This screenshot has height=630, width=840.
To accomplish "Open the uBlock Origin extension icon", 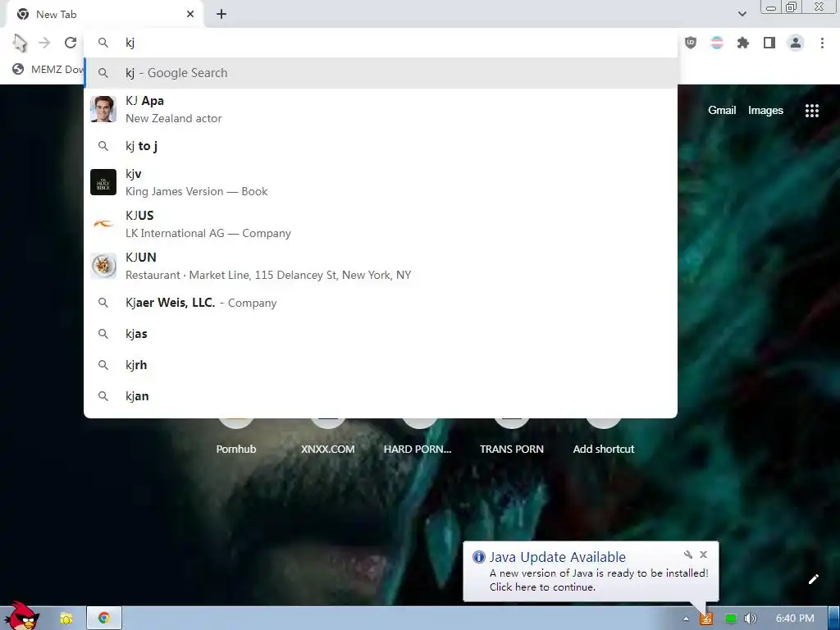I will click(x=691, y=43).
